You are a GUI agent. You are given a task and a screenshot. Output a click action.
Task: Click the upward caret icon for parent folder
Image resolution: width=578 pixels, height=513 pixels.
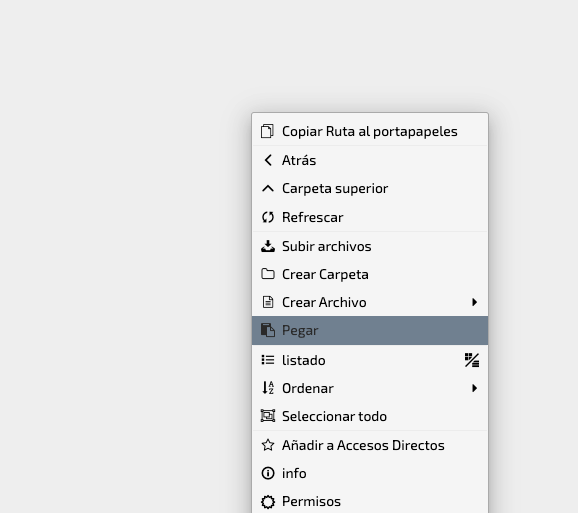268,189
